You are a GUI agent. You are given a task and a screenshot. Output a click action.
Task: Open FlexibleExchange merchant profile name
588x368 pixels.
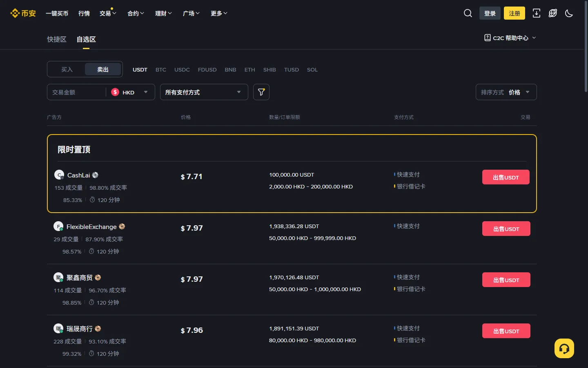[91, 227]
